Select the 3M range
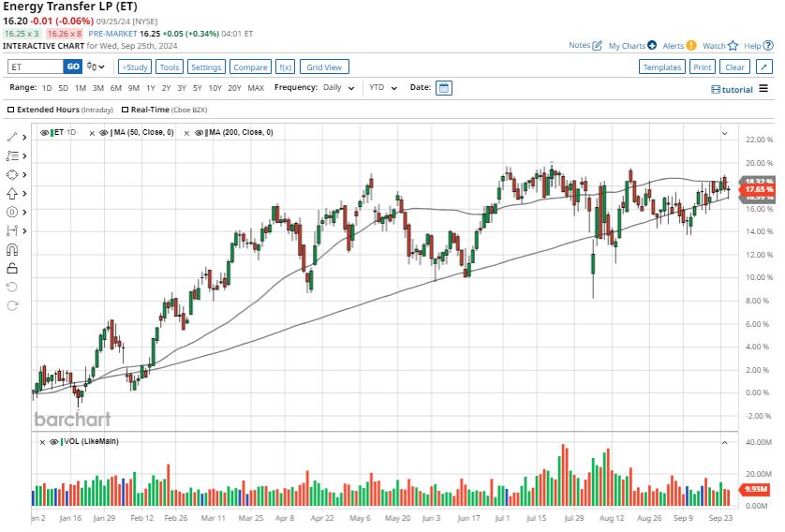This screenshot has width=785, height=532. (x=98, y=88)
